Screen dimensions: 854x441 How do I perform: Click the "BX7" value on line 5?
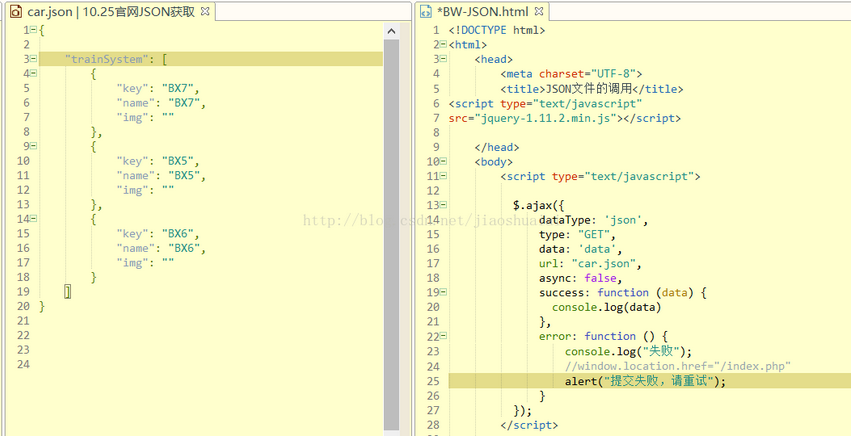178,88
